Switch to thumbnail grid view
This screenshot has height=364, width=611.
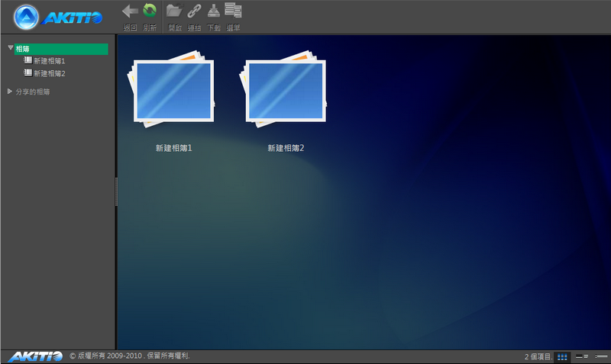[563, 356]
